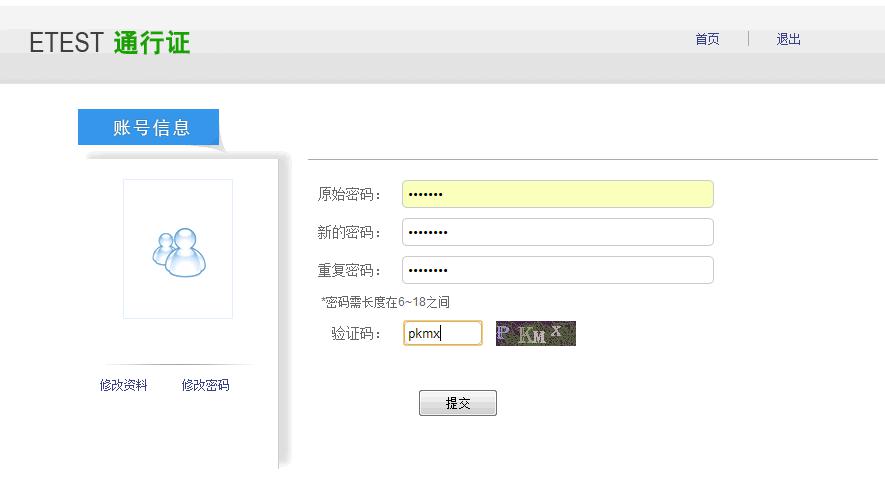Open 修改资料 profile edit page
The height and width of the screenshot is (492, 885).
123,385
